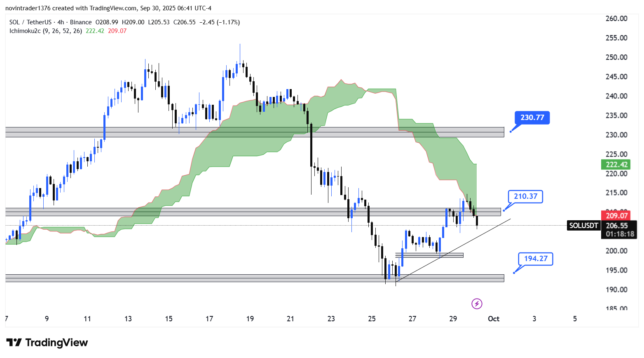Select the 210.37 price callout label

coord(525,196)
